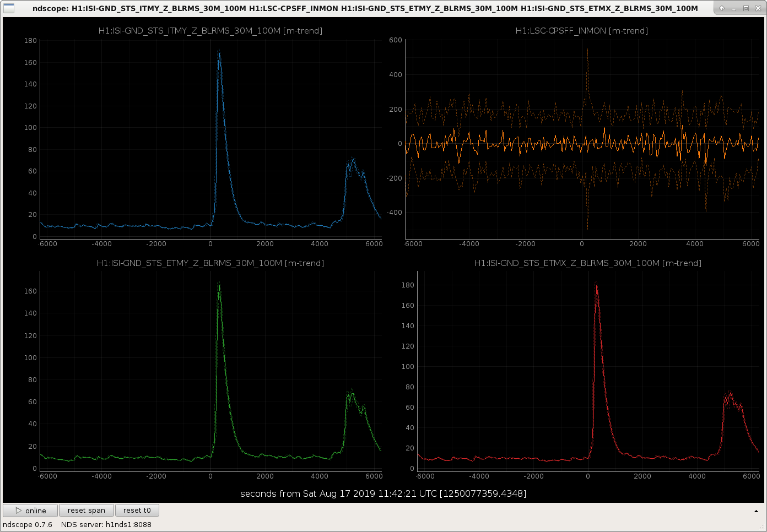
Task: Select the H1:ISI-GND_STS_ETMX_Z_BLRMS_30M_100M plot title
Action: [x=588, y=263]
